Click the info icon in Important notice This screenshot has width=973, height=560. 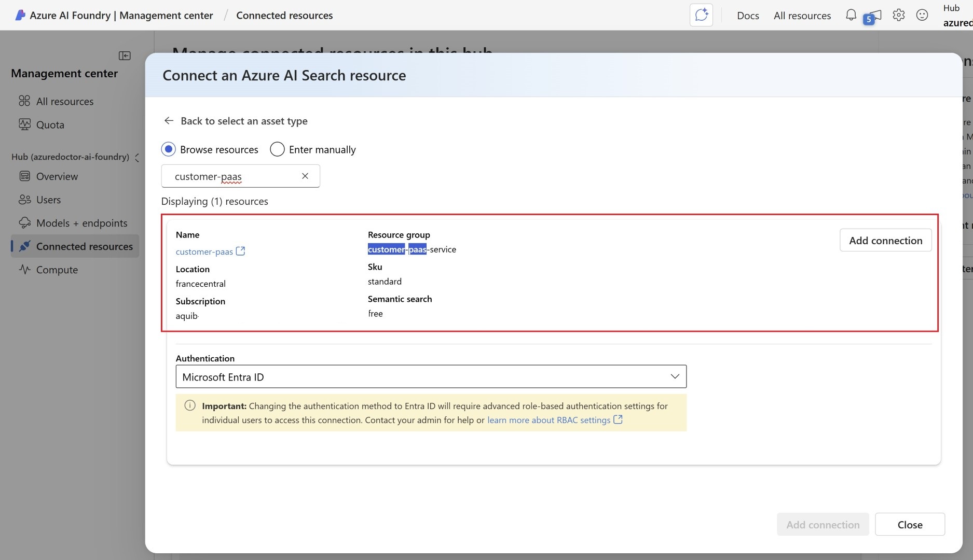tap(190, 405)
